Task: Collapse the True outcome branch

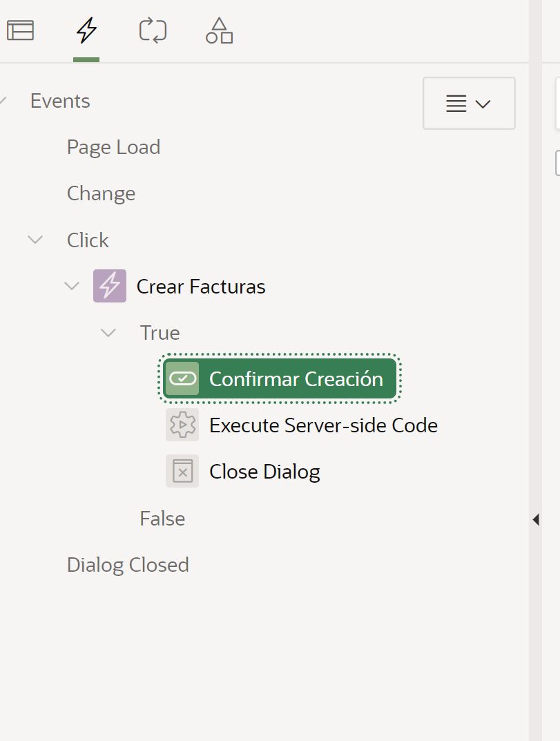Action: (108, 332)
